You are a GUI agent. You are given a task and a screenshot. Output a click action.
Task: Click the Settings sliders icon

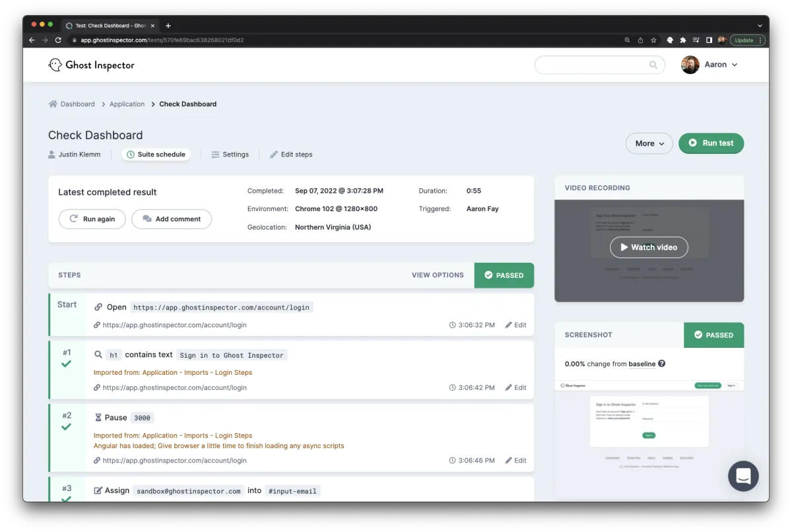point(215,154)
